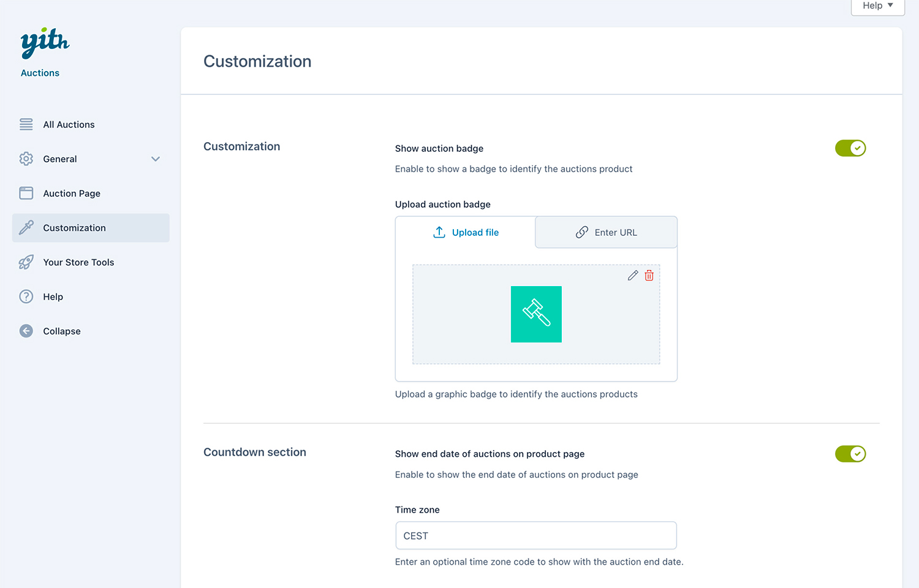The width and height of the screenshot is (919, 588).
Task: Click the Time zone input field
Action: 536,536
